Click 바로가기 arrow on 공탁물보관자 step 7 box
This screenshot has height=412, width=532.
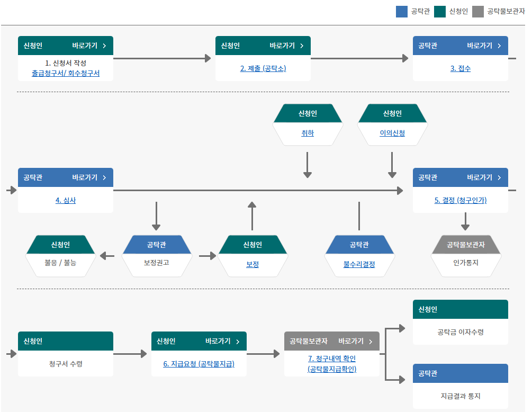371,341
